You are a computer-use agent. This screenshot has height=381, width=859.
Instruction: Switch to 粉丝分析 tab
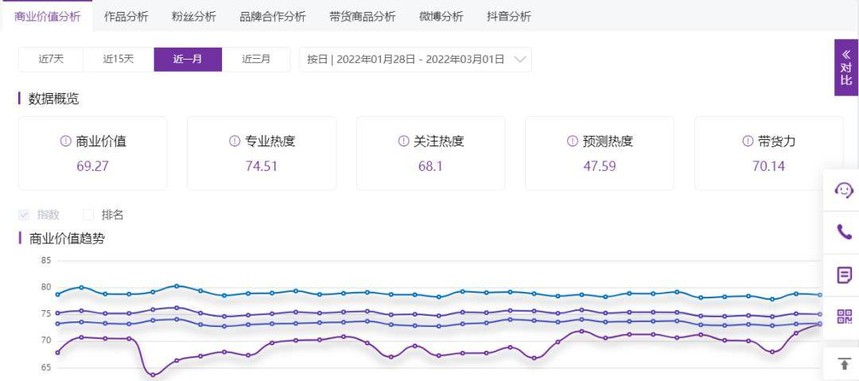click(193, 16)
